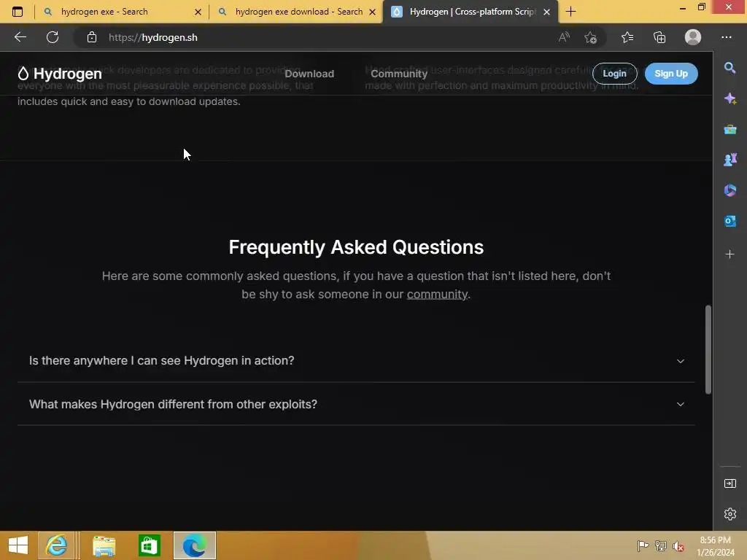The image size is (747, 560).
Task: Close the 'hydrogen exe download' tab
Action: [373, 12]
